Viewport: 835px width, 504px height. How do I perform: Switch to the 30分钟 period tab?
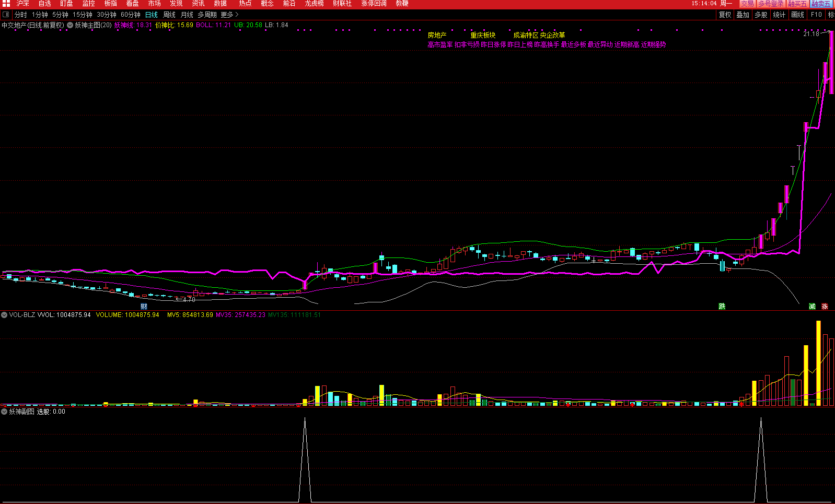(x=107, y=15)
